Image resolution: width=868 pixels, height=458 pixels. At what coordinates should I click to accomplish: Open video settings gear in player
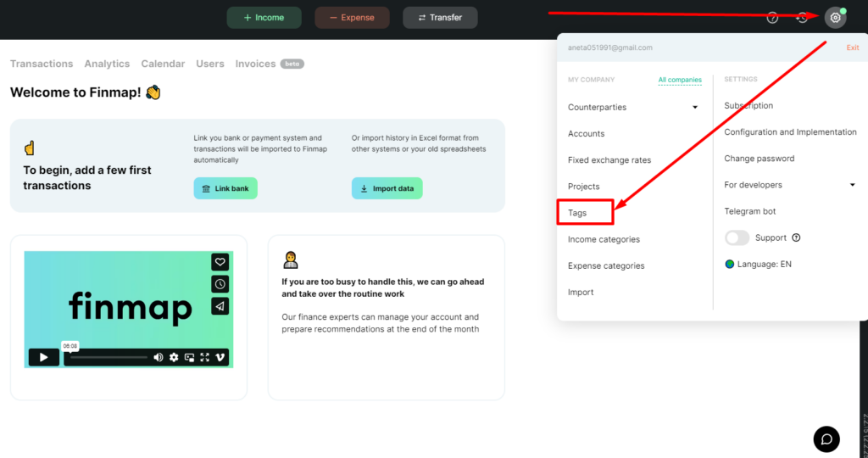coord(174,357)
